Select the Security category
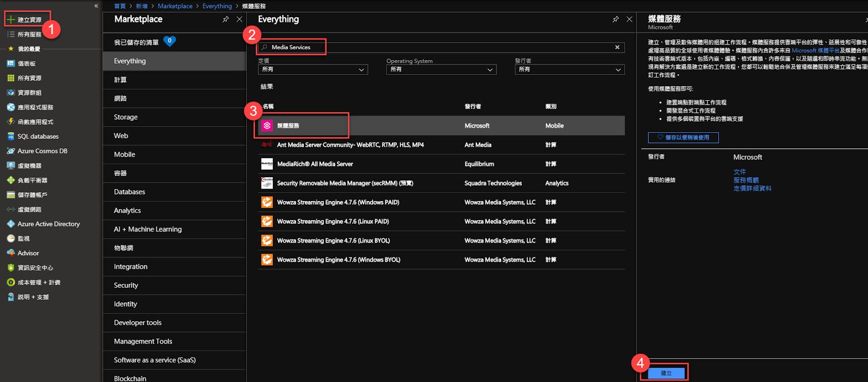Viewport: 868px width, 382px height. click(175, 285)
